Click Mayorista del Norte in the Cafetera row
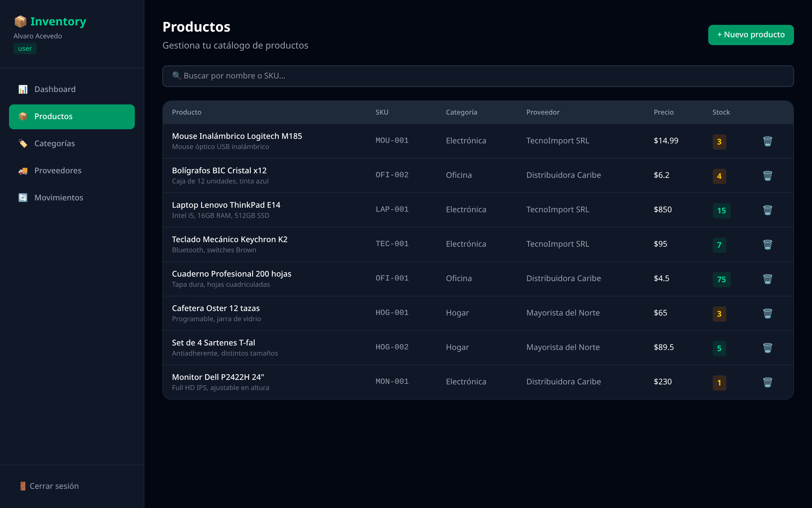 pyautogui.click(x=563, y=313)
